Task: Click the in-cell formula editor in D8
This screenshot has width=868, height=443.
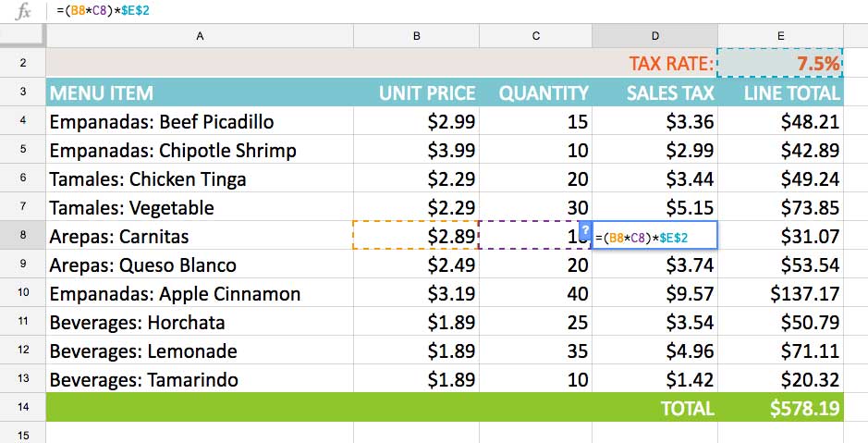Action: click(654, 238)
